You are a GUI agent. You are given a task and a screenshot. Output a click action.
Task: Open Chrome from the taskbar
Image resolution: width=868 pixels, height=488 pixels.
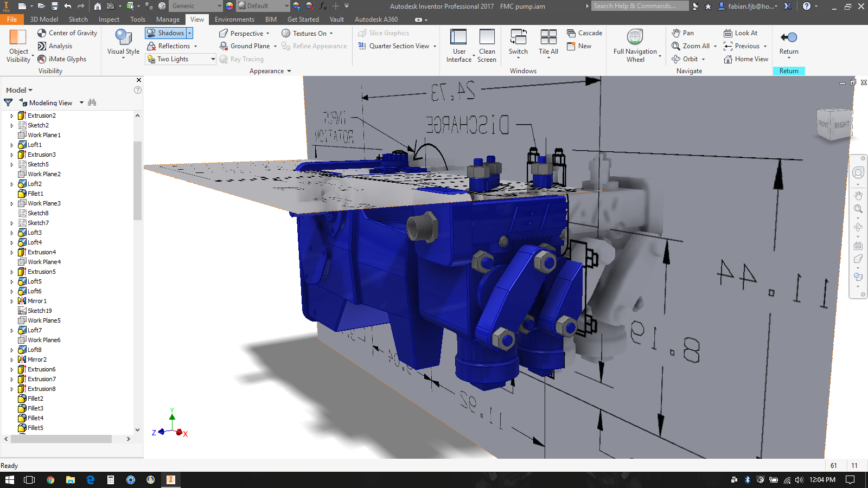[x=50, y=480]
